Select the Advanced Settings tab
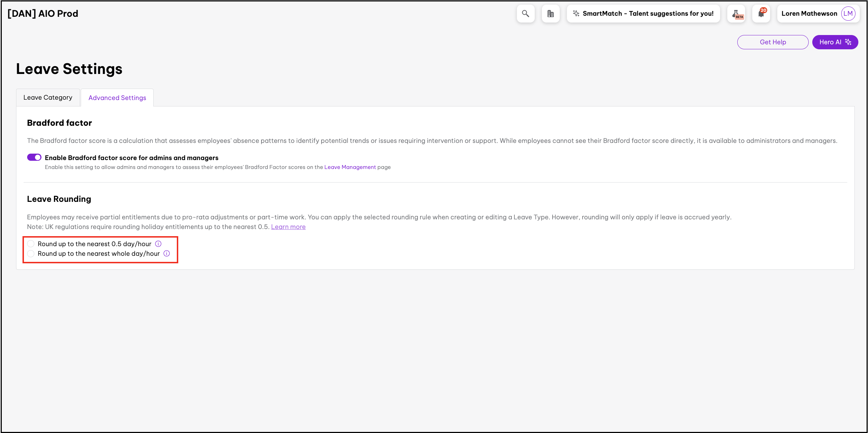Image resolution: width=868 pixels, height=433 pixels. (x=117, y=98)
